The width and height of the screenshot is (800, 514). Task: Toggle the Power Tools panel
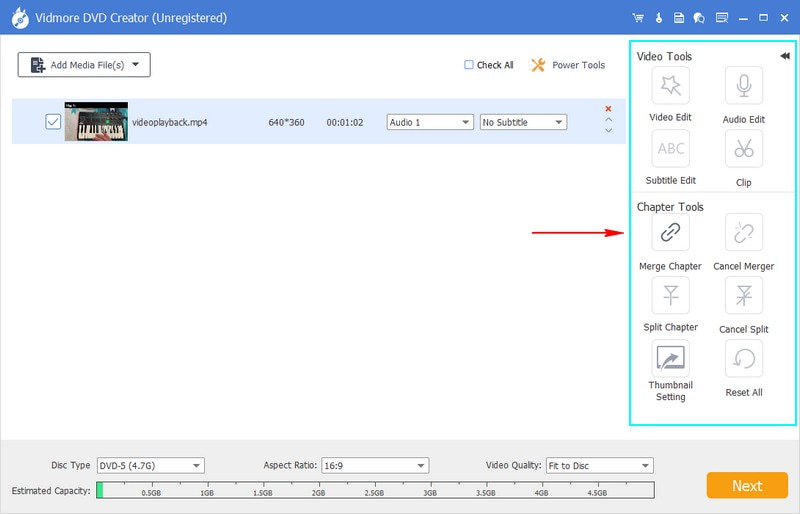coord(567,65)
